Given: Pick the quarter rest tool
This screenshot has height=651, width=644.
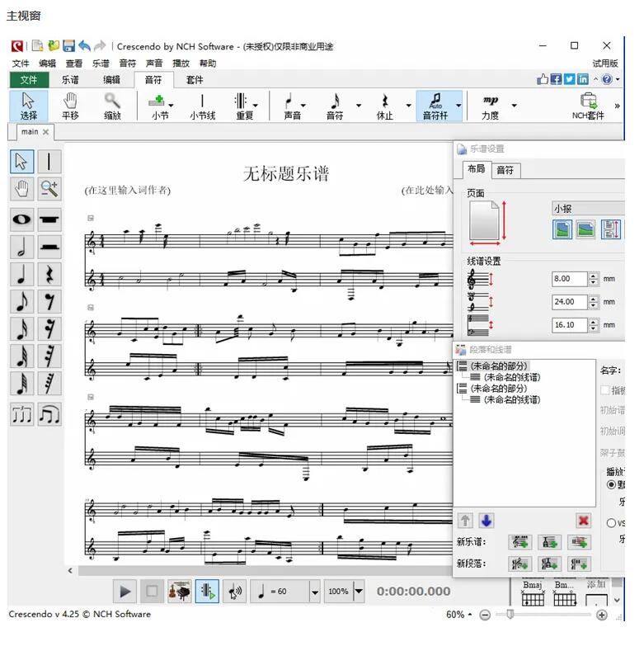Looking at the screenshot, I should pyautogui.click(x=49, y=274).
